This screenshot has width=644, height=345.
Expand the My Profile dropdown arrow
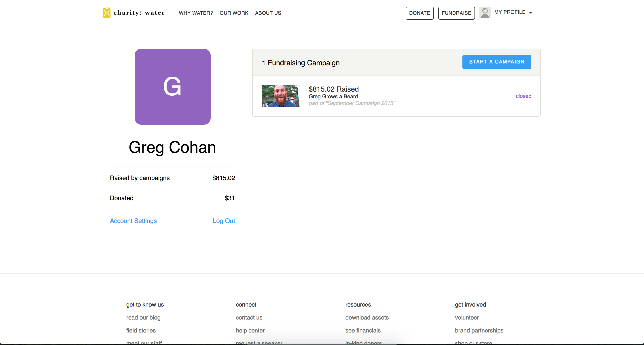(530, 13)
